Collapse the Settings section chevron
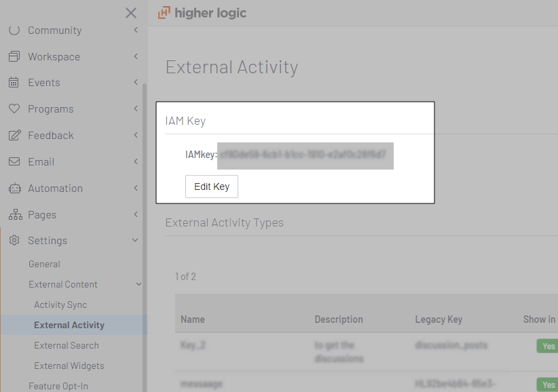Screen dimensions: 558x392 (x=135, y=241)
